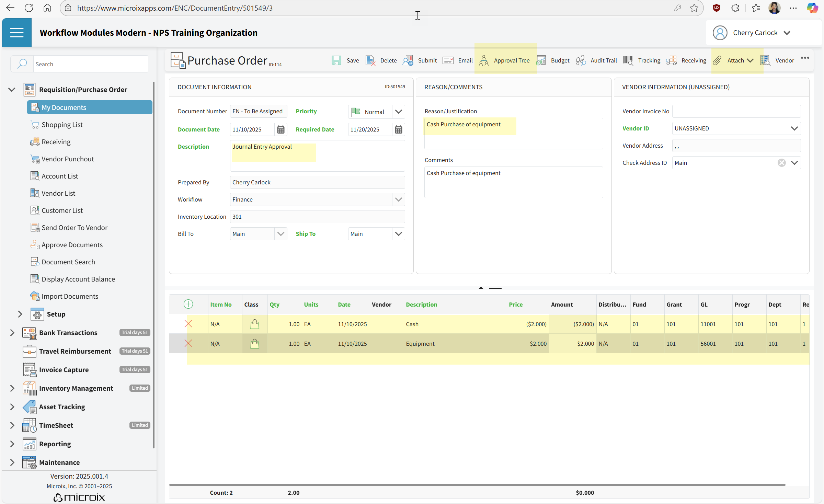Open the Audit Trail

pos(596,60)
